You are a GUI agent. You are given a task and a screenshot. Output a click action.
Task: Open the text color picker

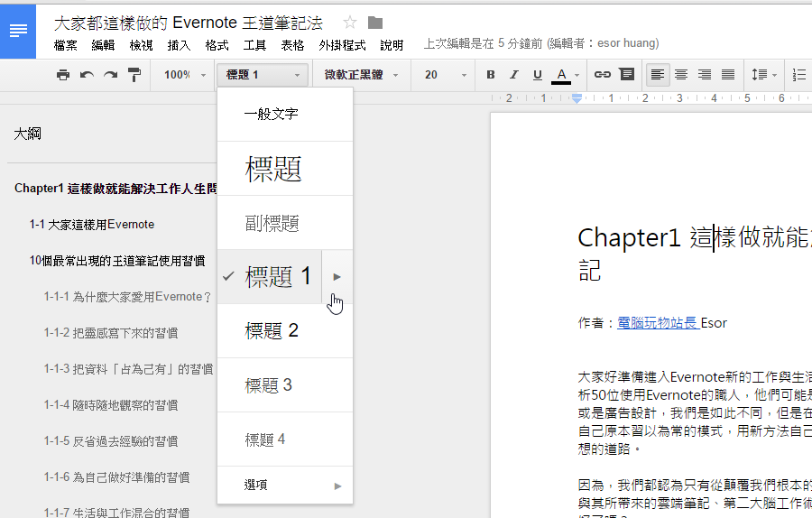(x=566, y=76)
